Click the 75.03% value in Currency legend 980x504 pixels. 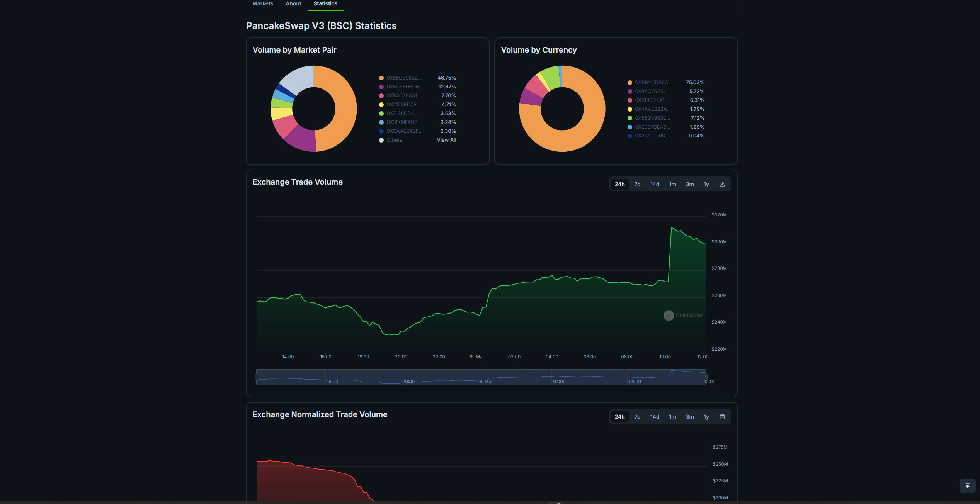[695, 83]
